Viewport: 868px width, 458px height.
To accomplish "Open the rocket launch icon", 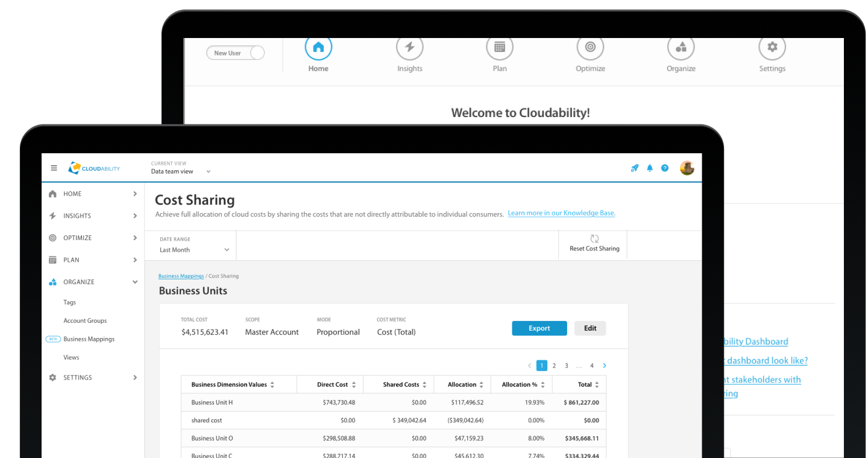I will [x=635, y=168].
